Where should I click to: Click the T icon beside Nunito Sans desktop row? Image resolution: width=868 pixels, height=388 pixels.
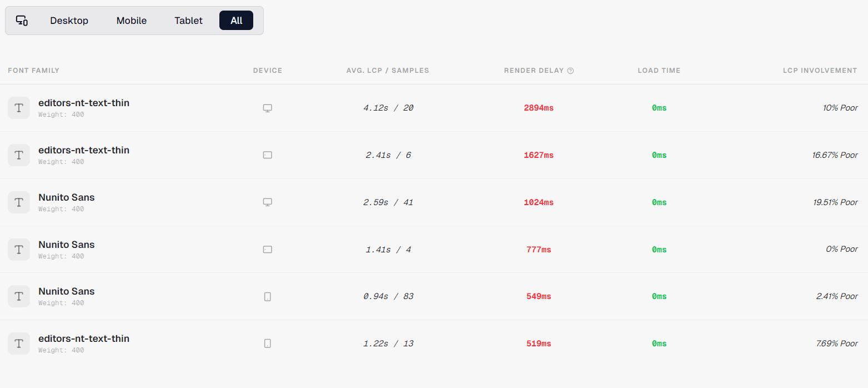tap(18, 202)
